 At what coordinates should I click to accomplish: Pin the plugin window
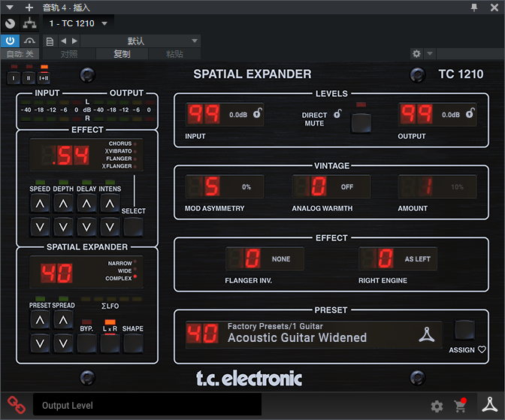click(x=473, y=7)
